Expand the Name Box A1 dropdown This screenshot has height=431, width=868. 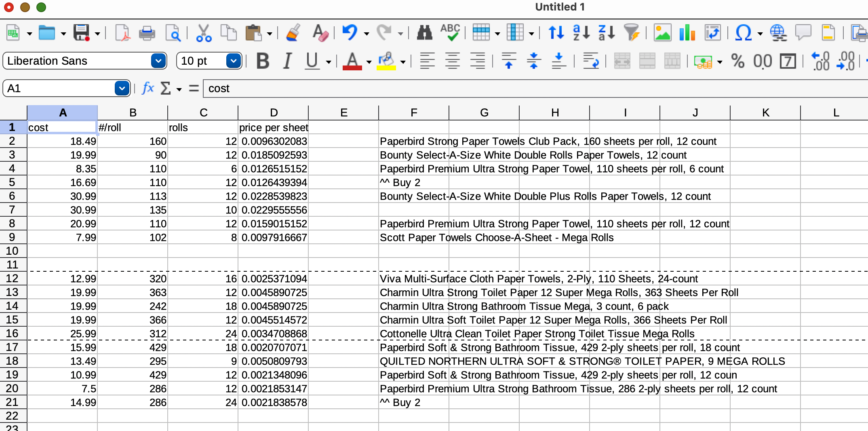pyautogui.click(x=122, y=88)
